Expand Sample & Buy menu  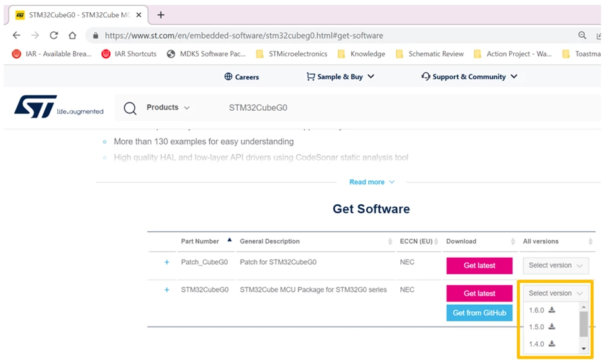(x=340, y=77)
